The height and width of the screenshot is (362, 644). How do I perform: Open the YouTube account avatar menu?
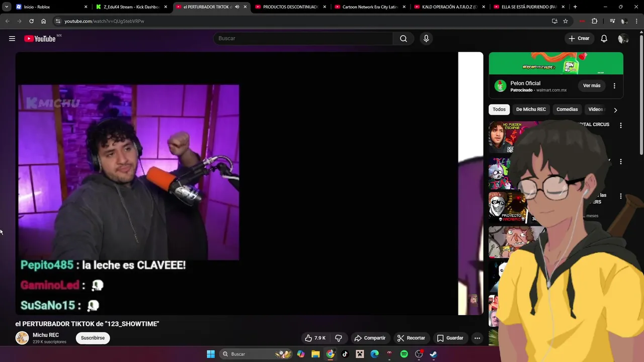pyautogui.click(x=623, y=39)
